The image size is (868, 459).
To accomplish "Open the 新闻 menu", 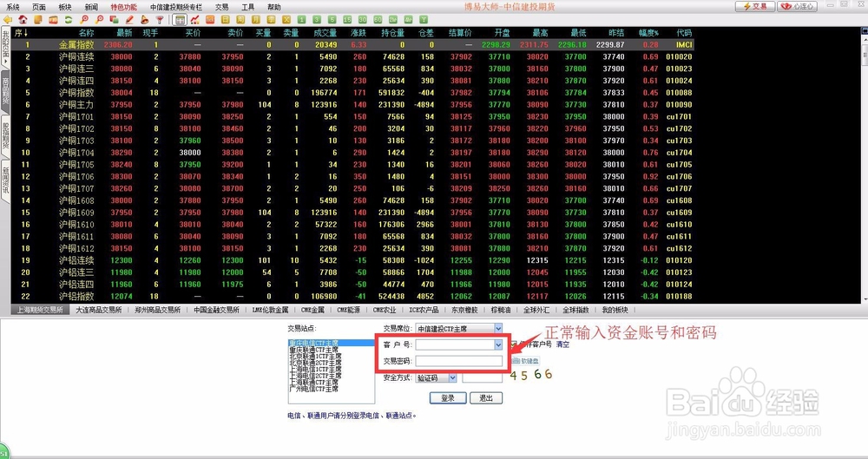I will [x=91, y=7].
